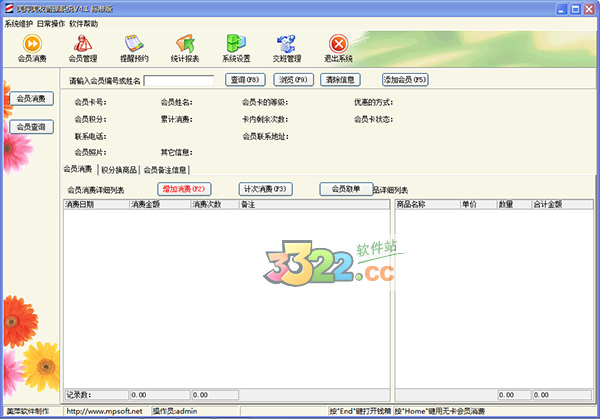Click the application logo in title bar
Screen dimensions: 600x419
[x=9, y=8]
